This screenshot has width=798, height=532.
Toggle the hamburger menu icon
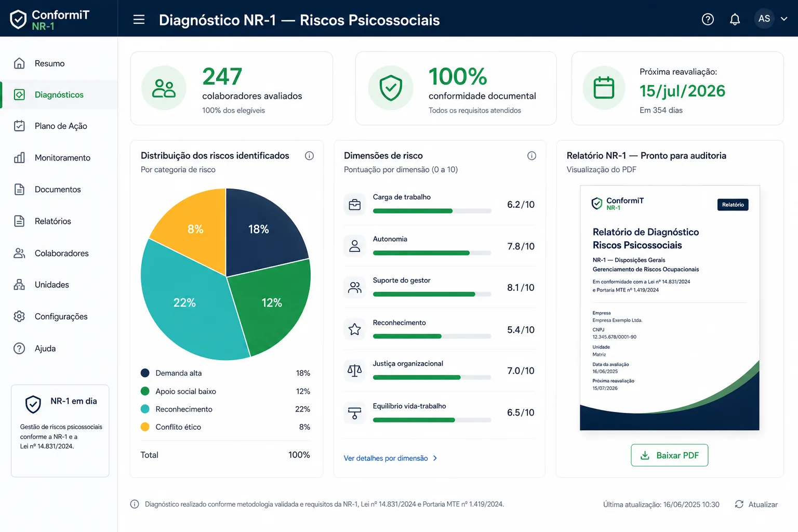(139, 20)
